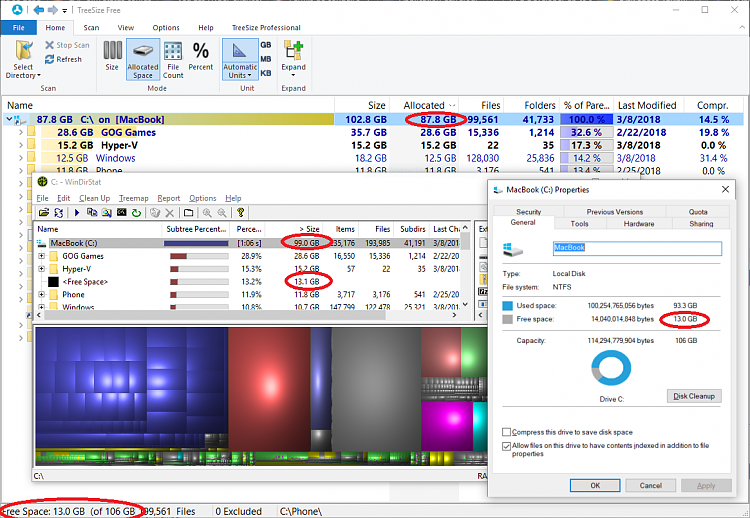Toggle Compress this drive to save disk space

click(506, 432)
